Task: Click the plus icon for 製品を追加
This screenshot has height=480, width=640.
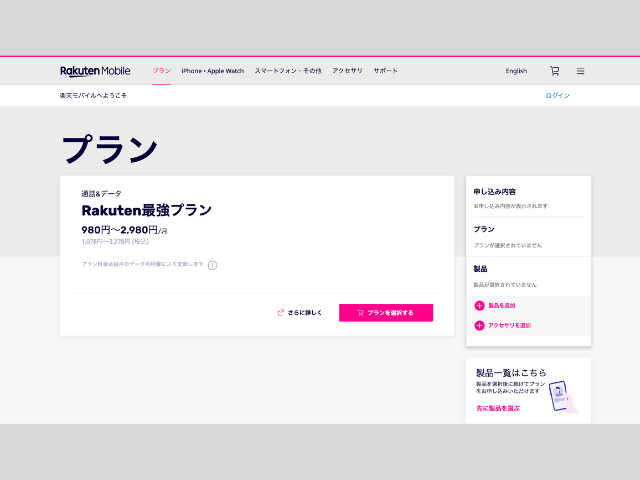Action: coord(479,306)
